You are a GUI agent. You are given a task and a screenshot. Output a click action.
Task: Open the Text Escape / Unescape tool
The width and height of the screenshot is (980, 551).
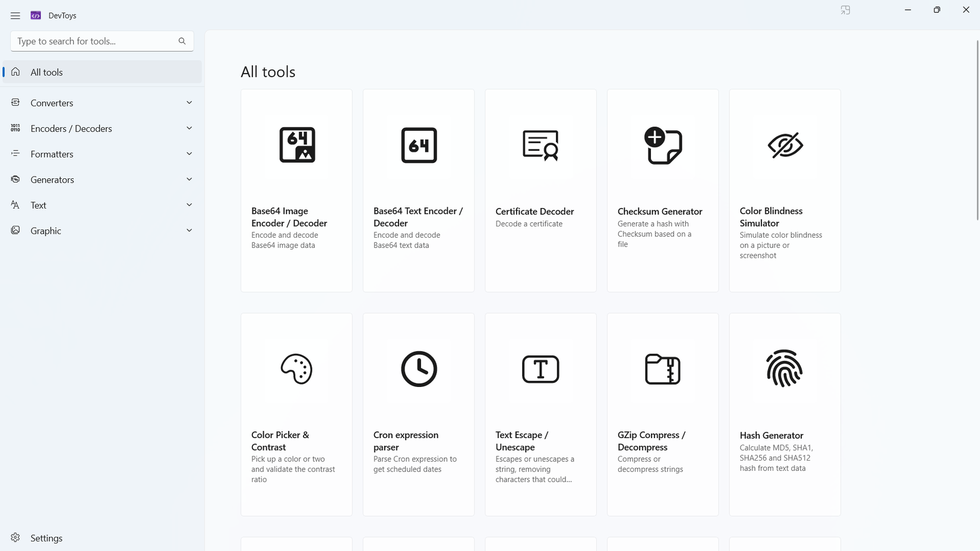click(540, 414)
